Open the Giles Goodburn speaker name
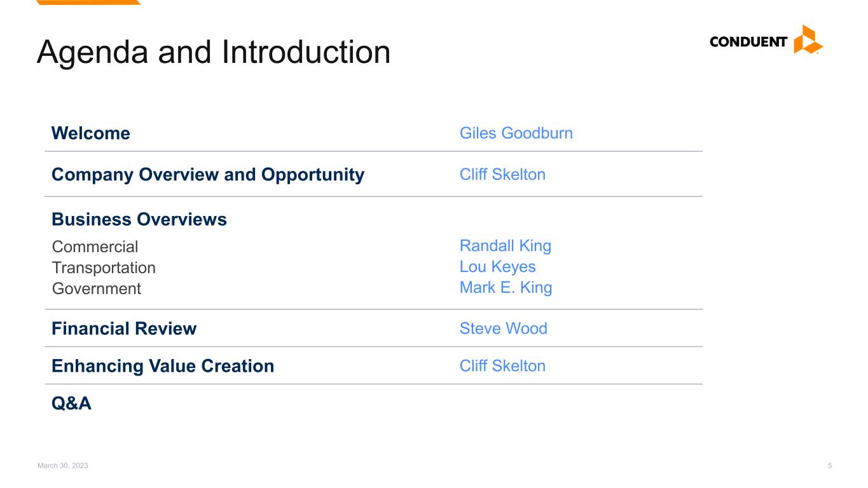868x488 pixels. pyautogui.click(x=516, y=133)
